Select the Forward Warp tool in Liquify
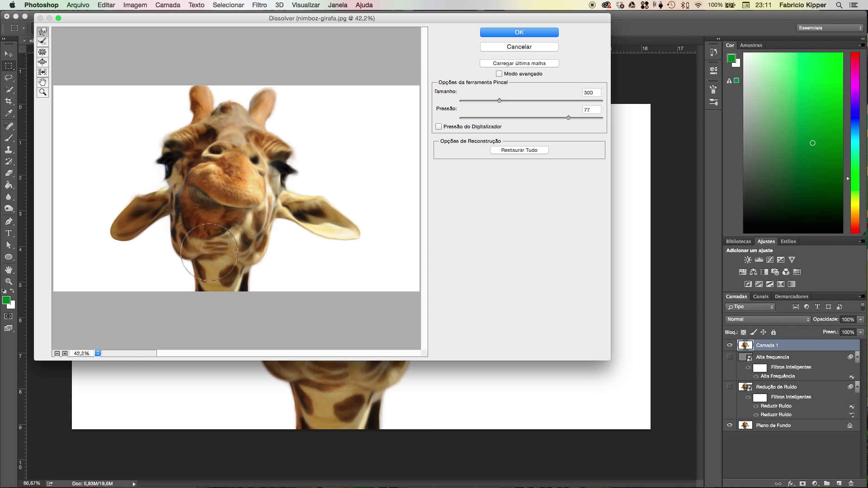The height and width of the screenshot is (488, 868). click(x=42, y=32)
